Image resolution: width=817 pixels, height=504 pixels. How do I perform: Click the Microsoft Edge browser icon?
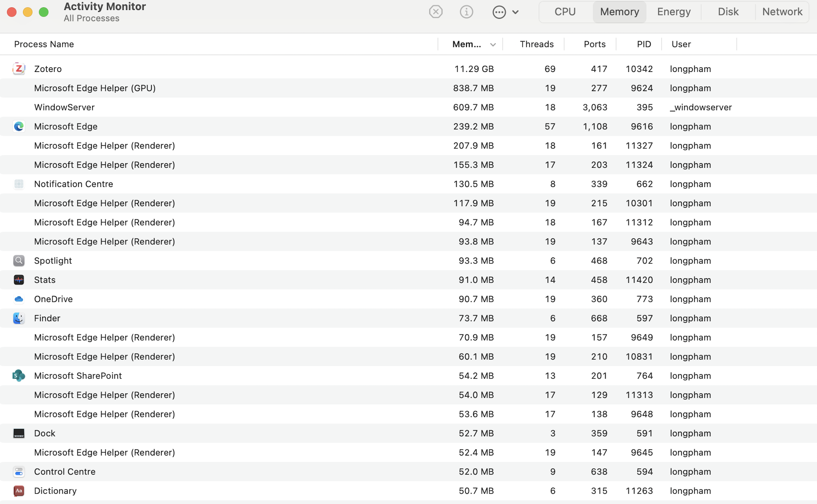(x=18, y=126)
